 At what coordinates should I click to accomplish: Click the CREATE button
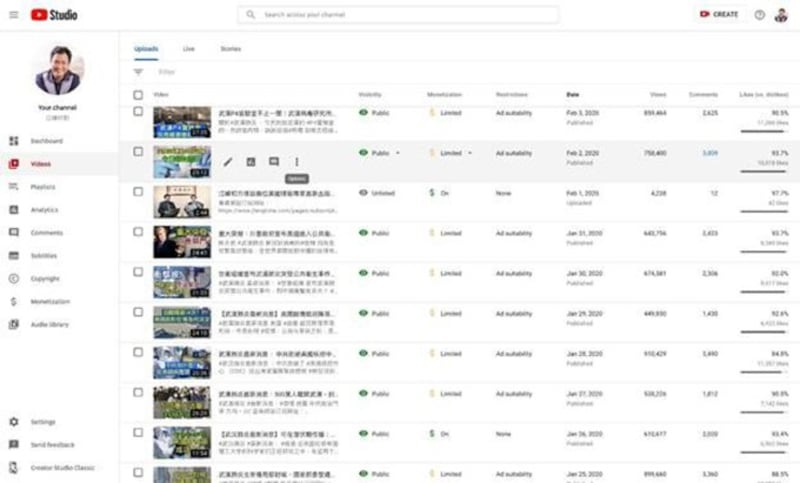click(x=719, y=15)
